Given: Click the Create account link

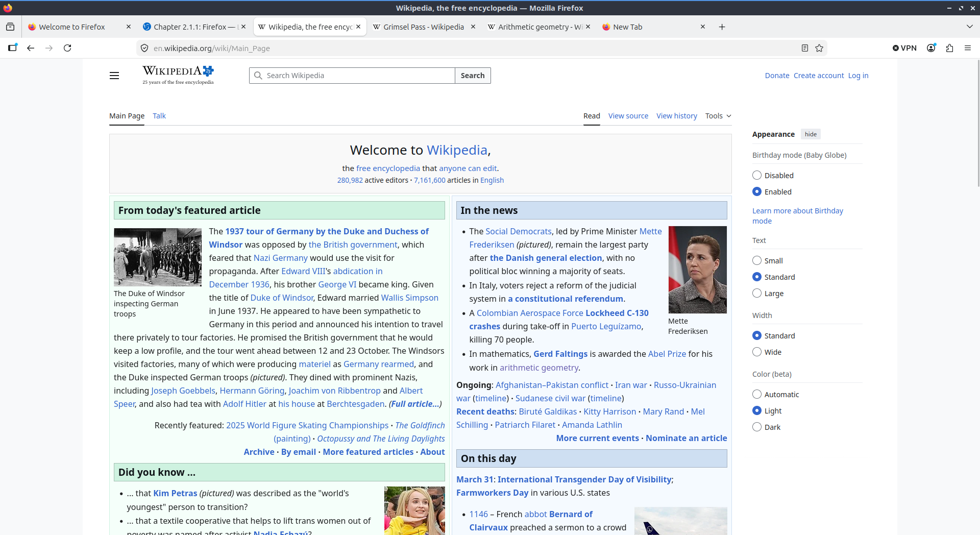Looking at the screenshot, I should pyautogui.click(x=818, y=76).
